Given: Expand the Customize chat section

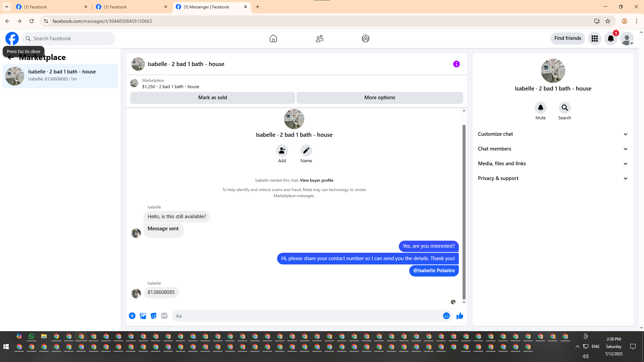Looking at the screenshot, I should pos(553,134).
